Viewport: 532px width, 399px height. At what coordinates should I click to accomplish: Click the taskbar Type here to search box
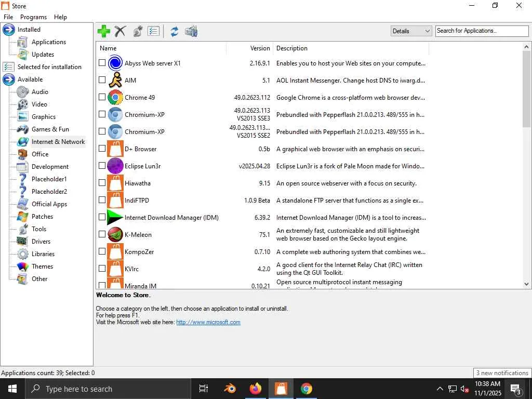(108, 389)
